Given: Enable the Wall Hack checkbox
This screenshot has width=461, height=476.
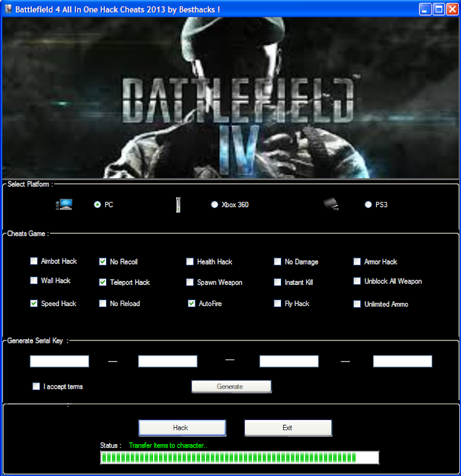Looking at the screenshot, I should coord(34,281).
